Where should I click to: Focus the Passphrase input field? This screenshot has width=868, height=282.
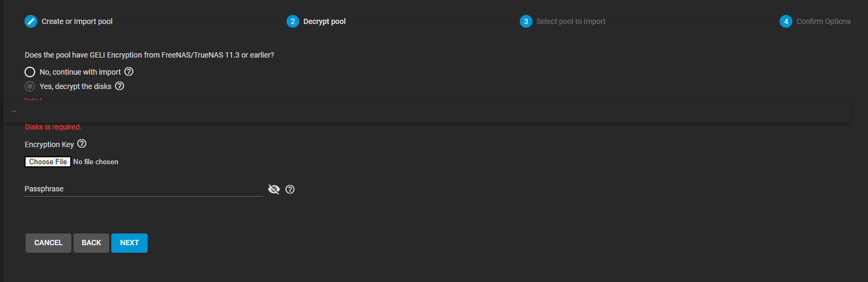(143, 189)
